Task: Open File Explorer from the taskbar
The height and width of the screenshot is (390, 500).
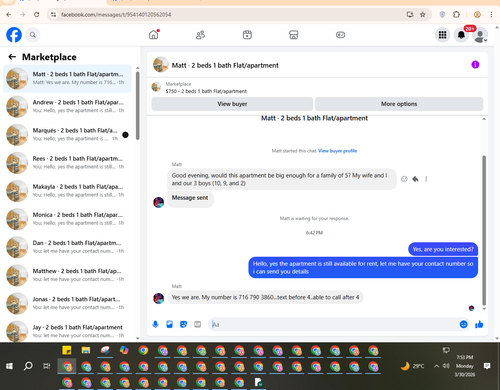Action: (x=86, y=350)
